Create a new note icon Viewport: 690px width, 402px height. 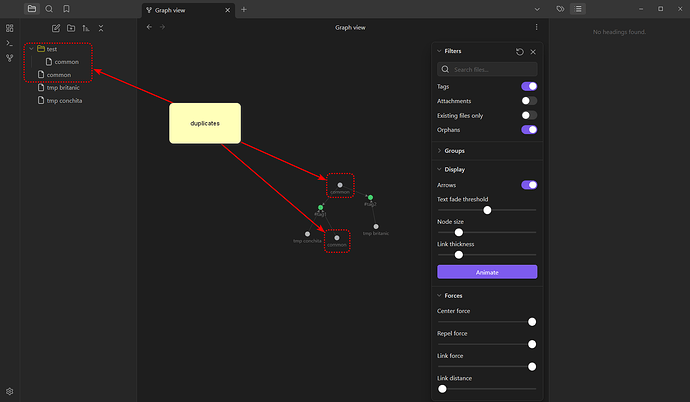[56, 28]
